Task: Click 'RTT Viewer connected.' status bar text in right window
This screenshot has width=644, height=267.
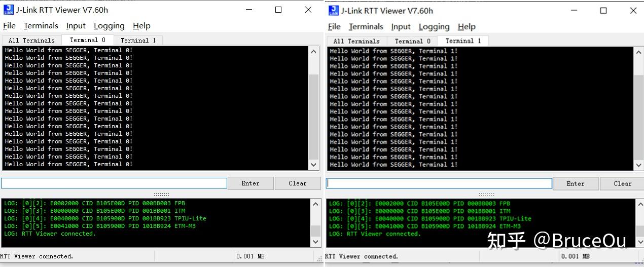Action: [362, 256]
